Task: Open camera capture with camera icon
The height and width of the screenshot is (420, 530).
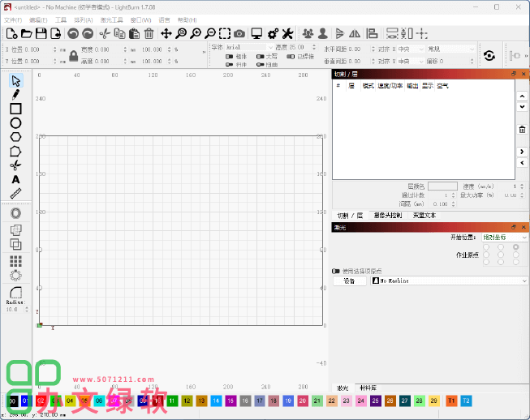Action: click(x=239, y=33)
